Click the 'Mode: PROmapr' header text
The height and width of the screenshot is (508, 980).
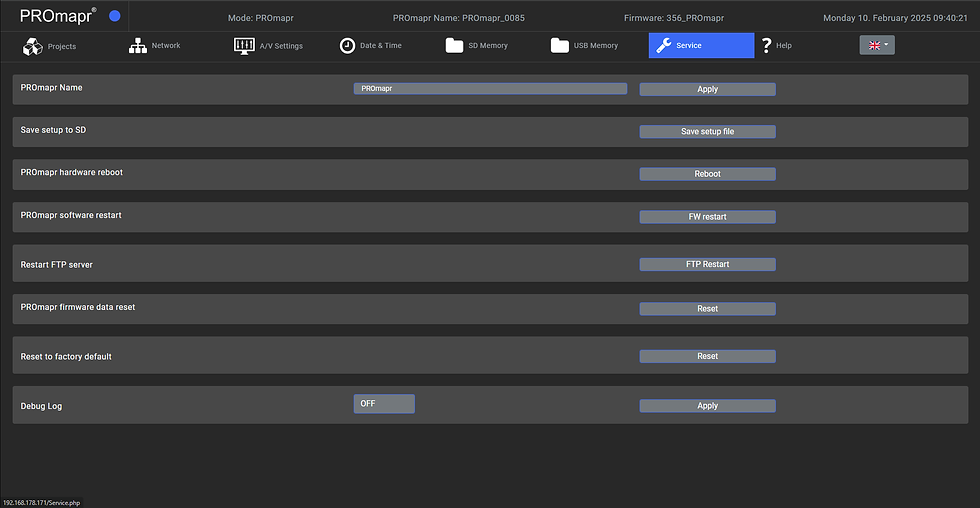261,18
